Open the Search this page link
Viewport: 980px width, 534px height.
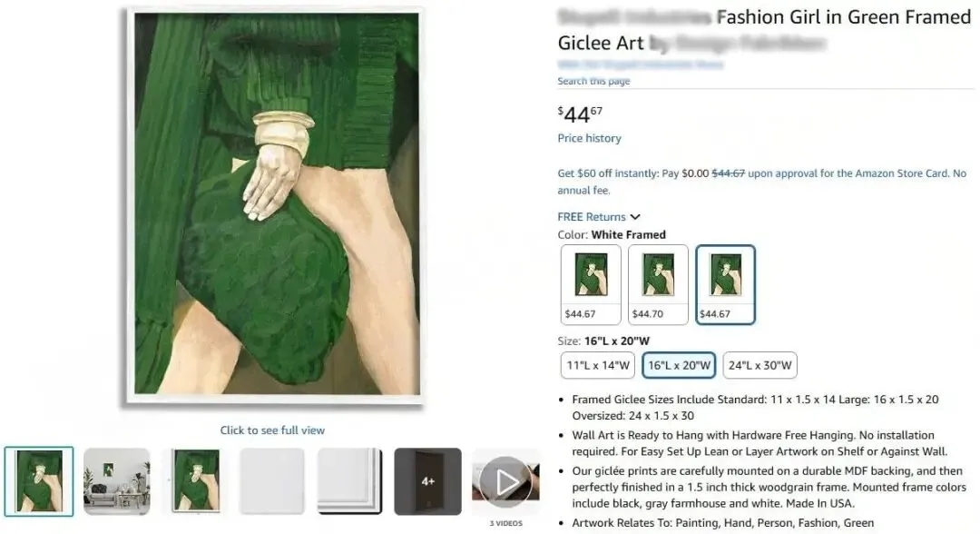click(x=593, y=82)
